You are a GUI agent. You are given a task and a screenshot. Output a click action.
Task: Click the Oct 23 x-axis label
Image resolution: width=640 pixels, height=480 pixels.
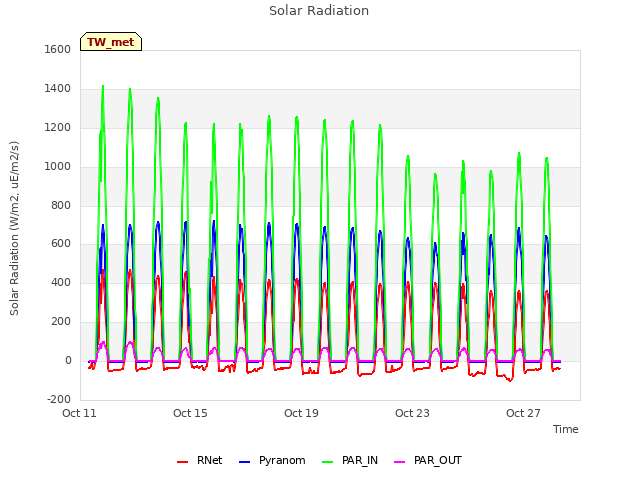point(412,413)
